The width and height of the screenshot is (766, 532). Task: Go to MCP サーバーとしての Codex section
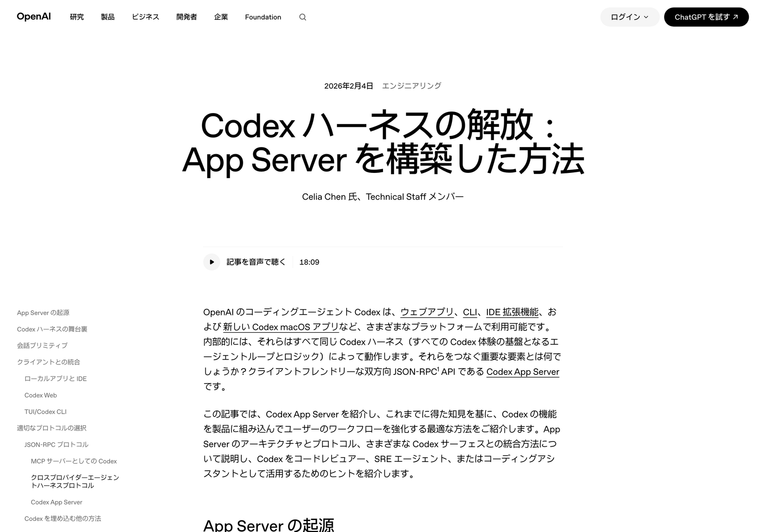tap(74, 461)
